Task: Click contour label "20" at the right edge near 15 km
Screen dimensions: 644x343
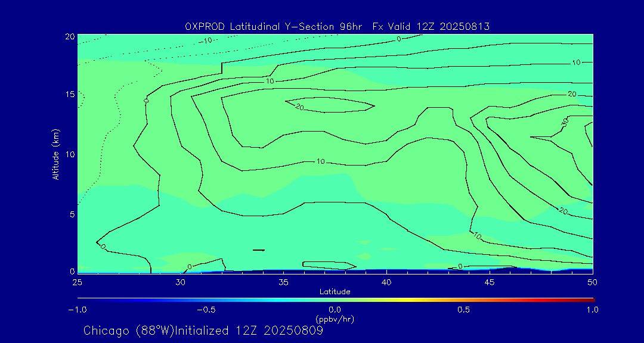Action: 572,94
